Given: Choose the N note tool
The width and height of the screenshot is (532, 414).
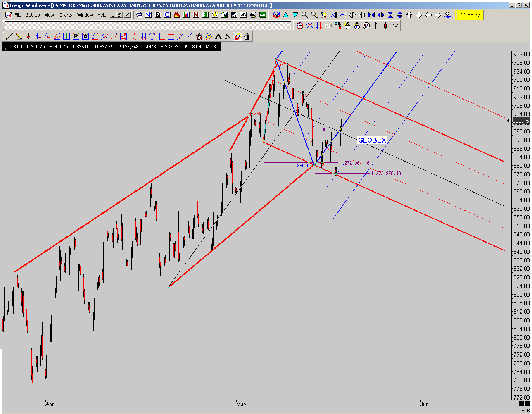Looking at the screenshot, I should click(228, 36).
